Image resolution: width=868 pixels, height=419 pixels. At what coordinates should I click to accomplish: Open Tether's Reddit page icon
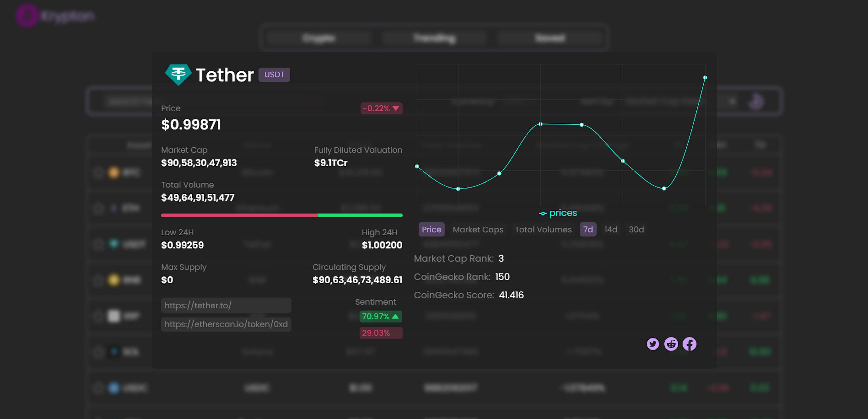coord(671,344)
